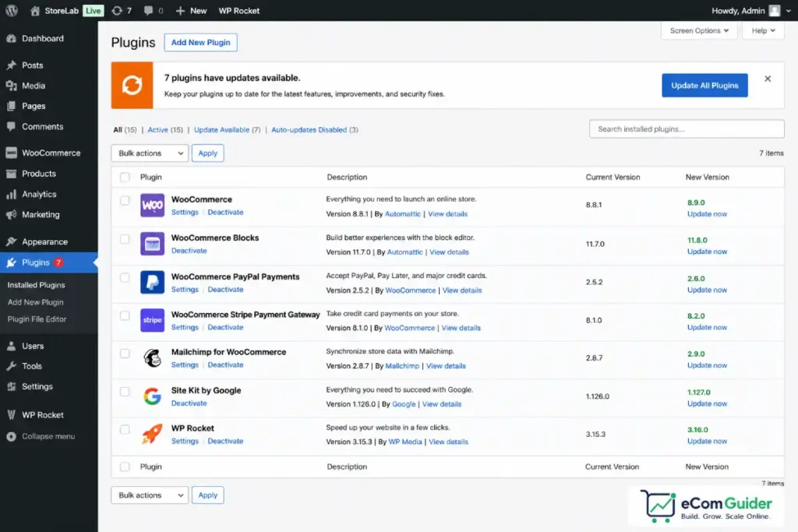Click the Dashboard sidebar icon
Image resolution: width=798 pixels, height=532 pixels.
tap(11, 39)
